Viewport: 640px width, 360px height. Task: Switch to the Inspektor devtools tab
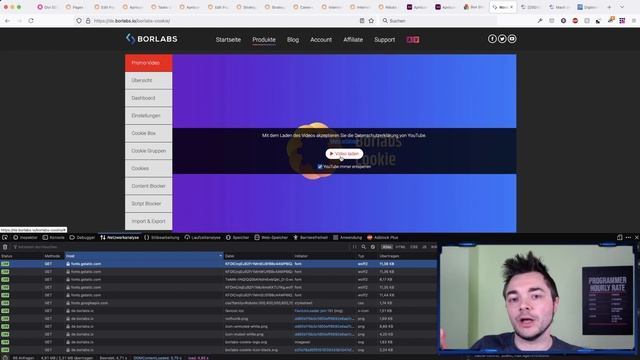25,238
